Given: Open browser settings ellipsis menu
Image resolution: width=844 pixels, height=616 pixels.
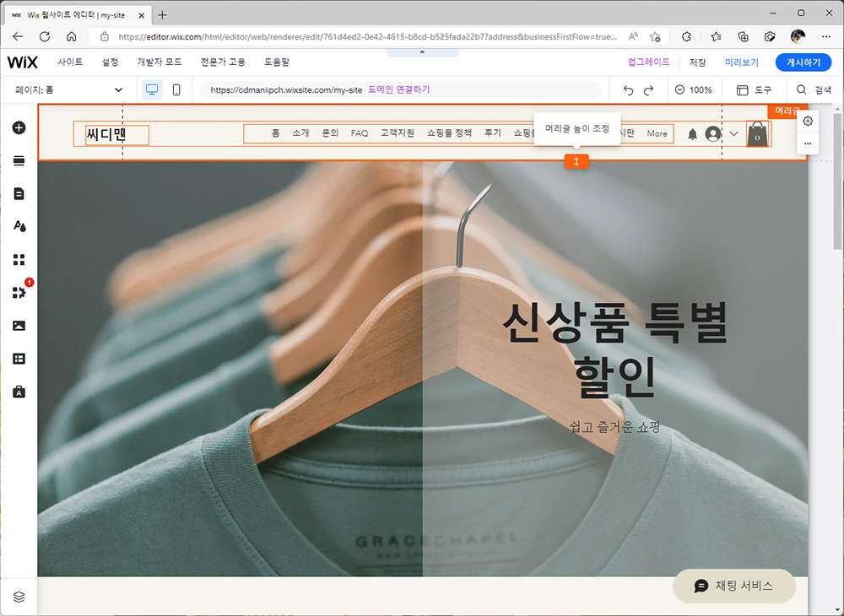Looking at the screenshot, I should pos(826,36).
